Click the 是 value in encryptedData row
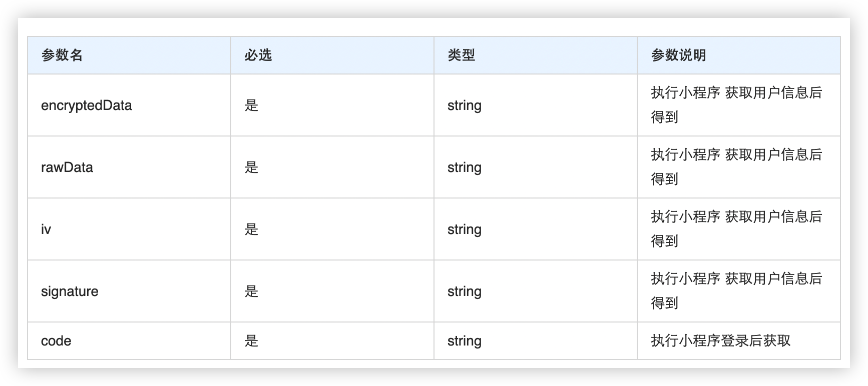Image resolution: width=868 pixels, height=386 pixels. [x=251, y=105]
